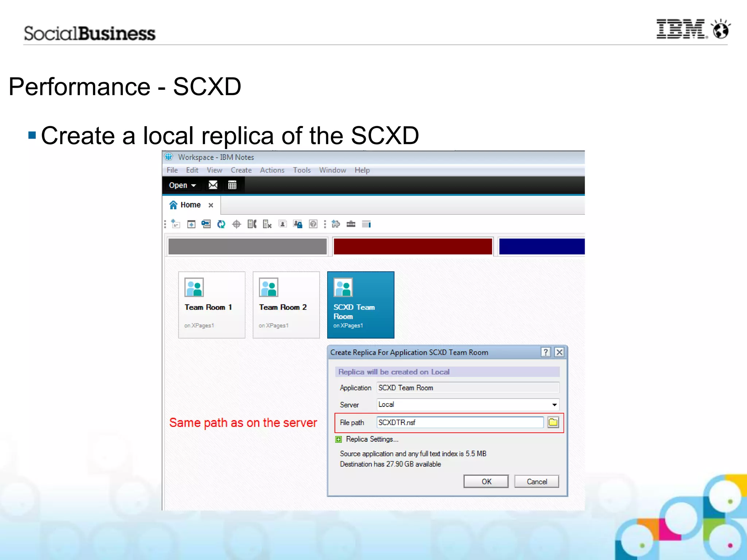Click the sidebar panel layout icon
This screenshot has height=560, width=747.
tap(366, 224)
